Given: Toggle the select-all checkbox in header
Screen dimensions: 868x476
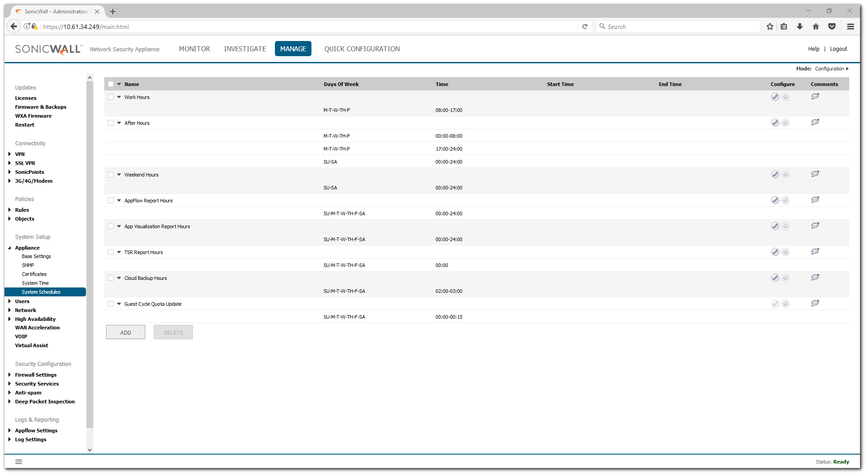Looking at the screenshot, I should pyautogui.click(x=111, y=84).
